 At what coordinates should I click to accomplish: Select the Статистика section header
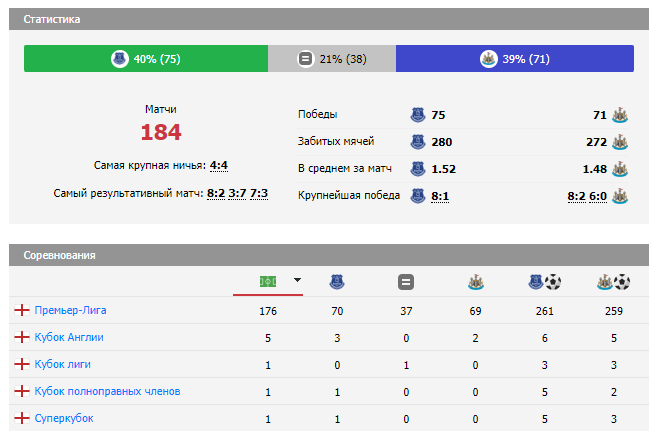52,20
